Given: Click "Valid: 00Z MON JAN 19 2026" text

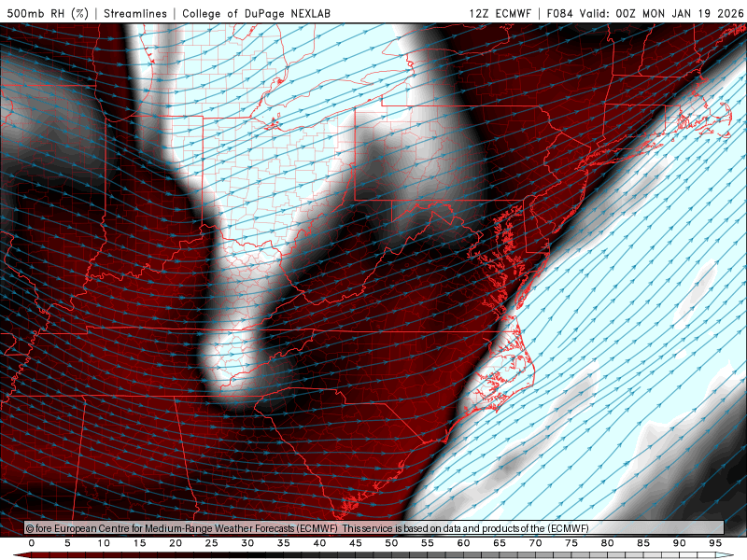Looking at the screenshot, I should (x=661, y=13).
